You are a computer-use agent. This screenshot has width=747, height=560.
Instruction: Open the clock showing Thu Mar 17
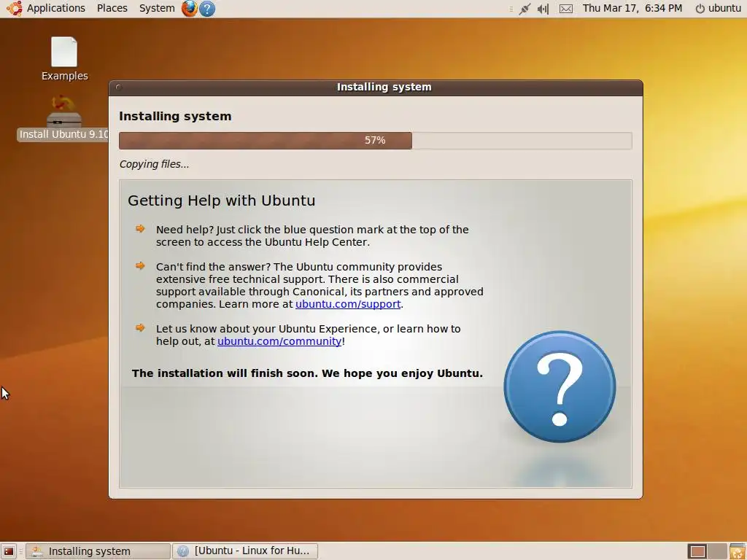coord(632,8)
